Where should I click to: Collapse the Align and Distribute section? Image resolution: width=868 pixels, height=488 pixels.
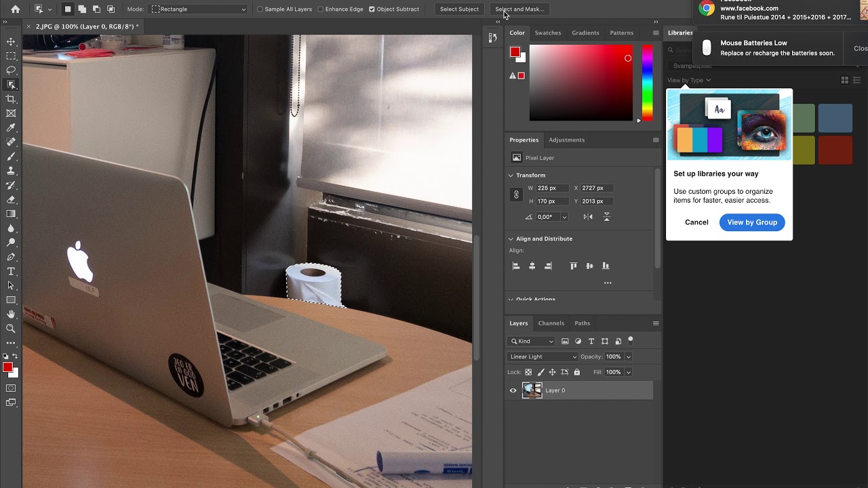click(511, 239)
